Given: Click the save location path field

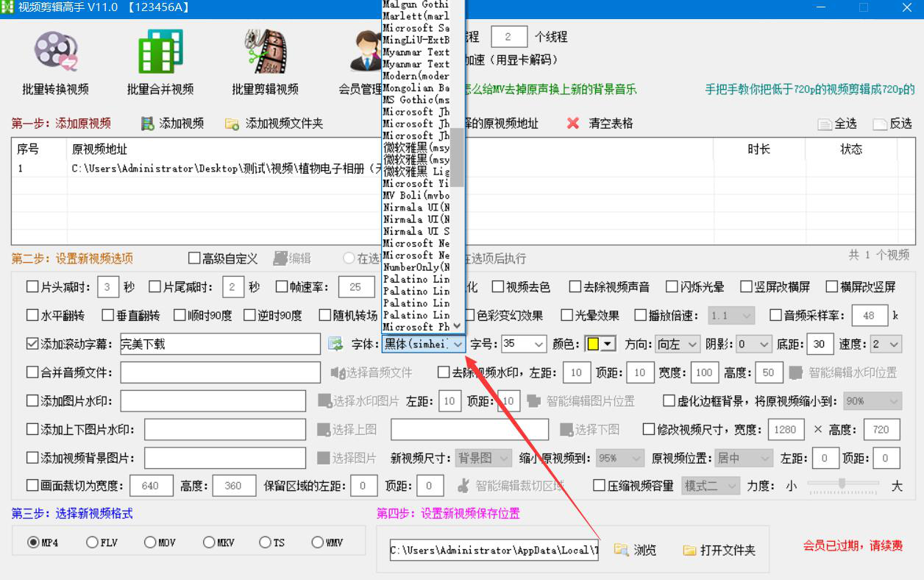Looking at the screenshot, I should click(494, 550).
